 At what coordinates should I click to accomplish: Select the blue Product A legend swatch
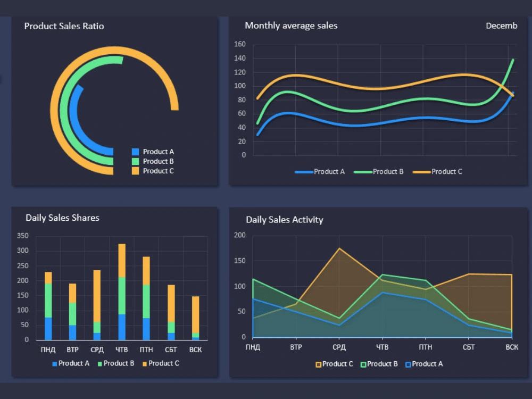pyautogui.click(x=136, y=152)
